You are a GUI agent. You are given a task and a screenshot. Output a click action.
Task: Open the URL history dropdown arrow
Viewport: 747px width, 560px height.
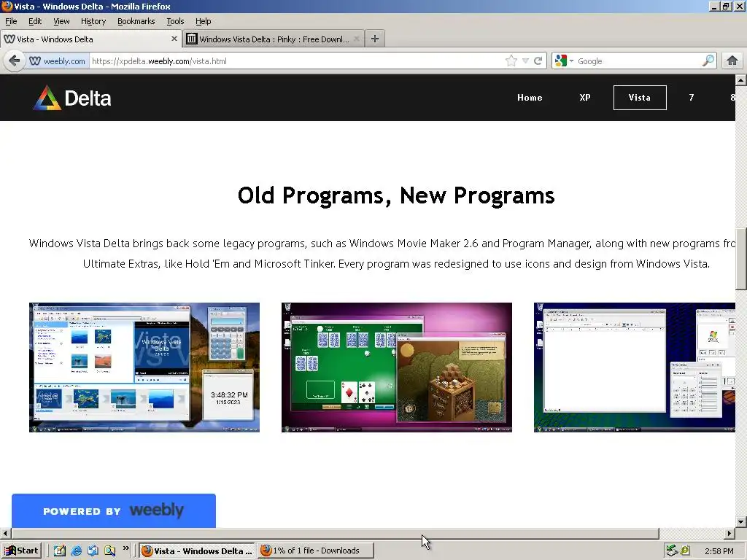525,61
